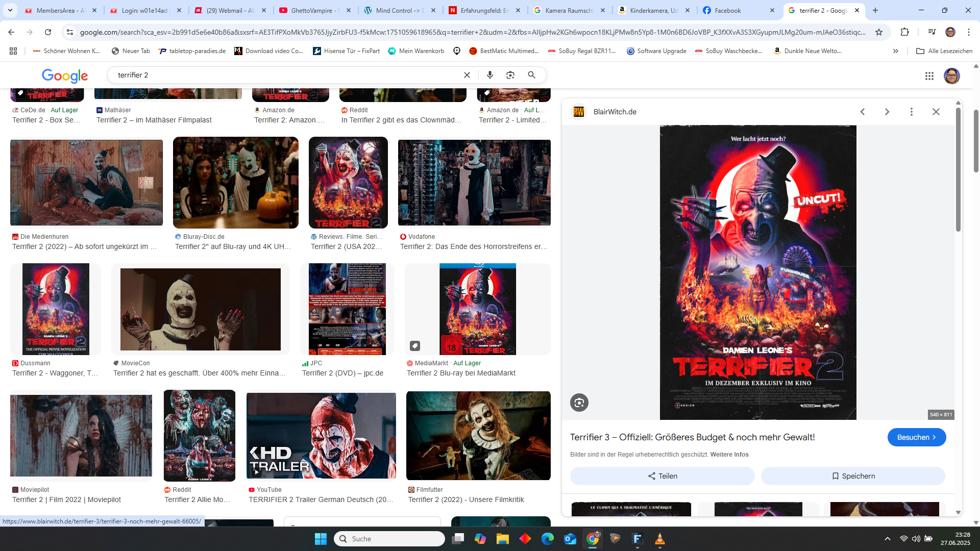
Task: Open VLC media player from taskbar
Action: click(x=660, y=539)
